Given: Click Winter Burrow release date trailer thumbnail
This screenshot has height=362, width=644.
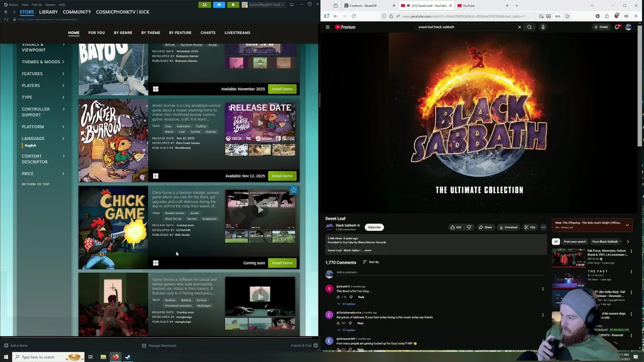Looking at the screenshot, I should [x=260, y=123].
